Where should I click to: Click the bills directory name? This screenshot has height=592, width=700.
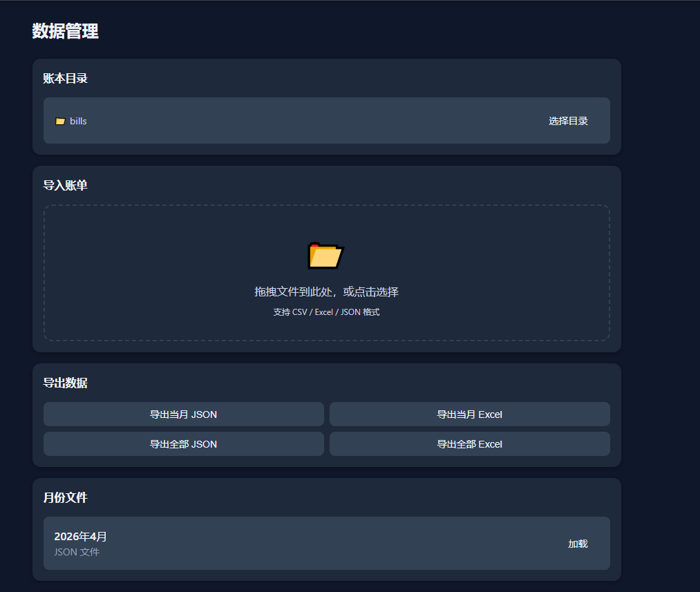78,121
